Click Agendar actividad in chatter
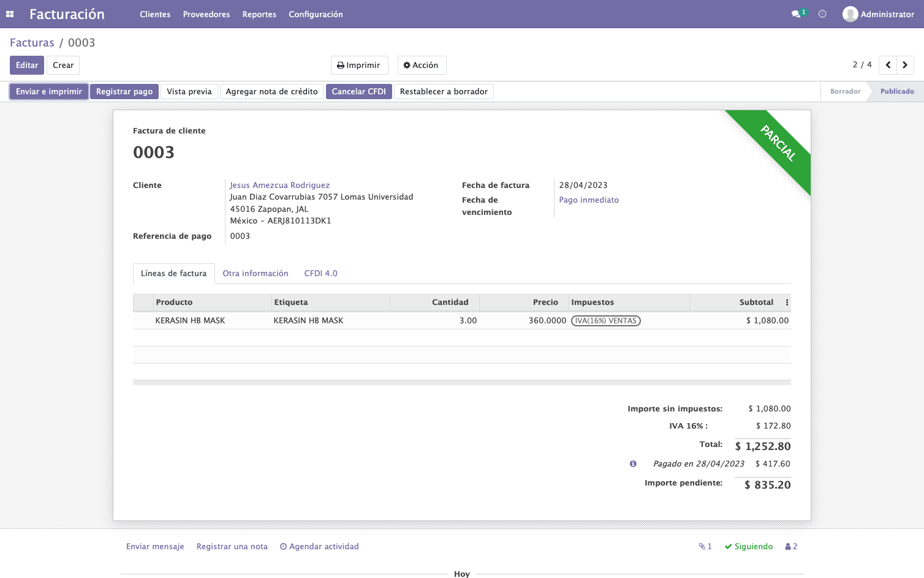The width and height of the screenshot is (924, 578). click(x=319, y=547)
